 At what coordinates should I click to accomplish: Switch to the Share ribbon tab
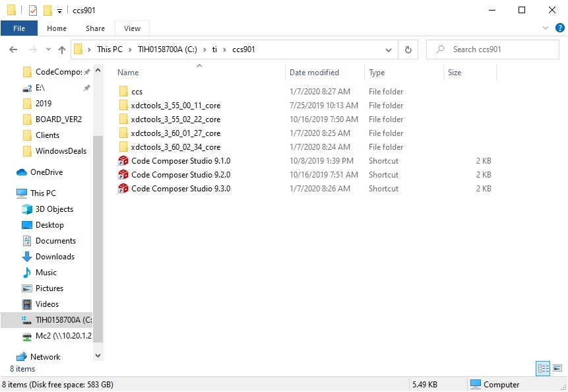pyautogui.click(x=95, y=28)
